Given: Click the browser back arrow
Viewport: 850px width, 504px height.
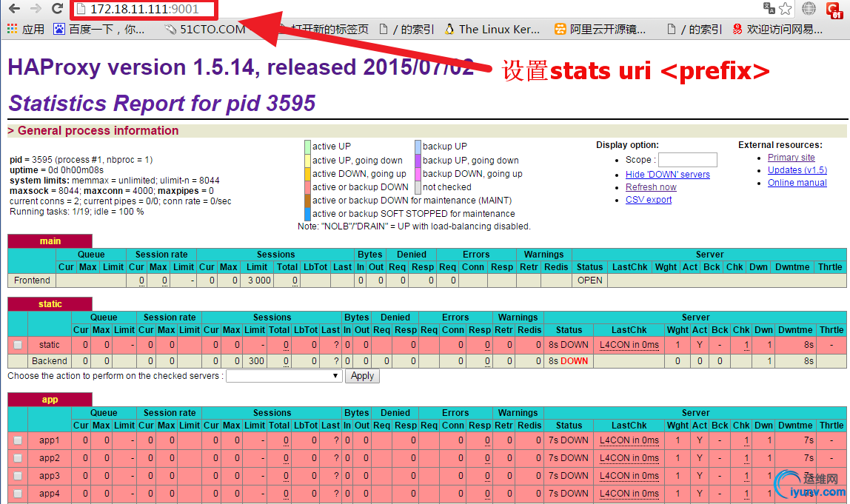Looking at the screenshot, I should [14, 9].
